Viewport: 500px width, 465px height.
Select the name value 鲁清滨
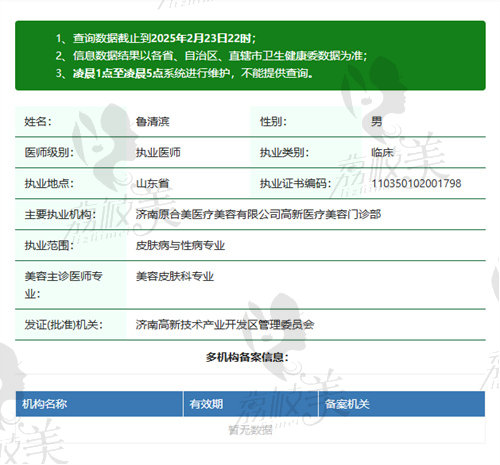click(153, 121)
